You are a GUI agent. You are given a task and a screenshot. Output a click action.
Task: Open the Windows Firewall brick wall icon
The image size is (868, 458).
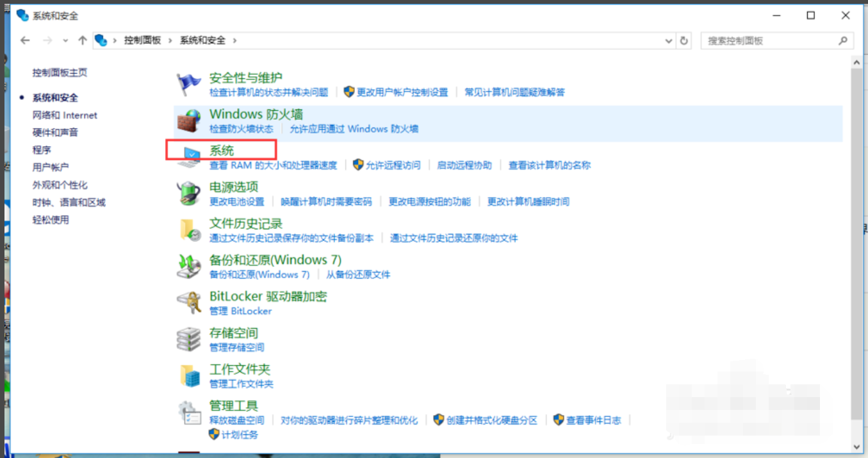[189, 120]
